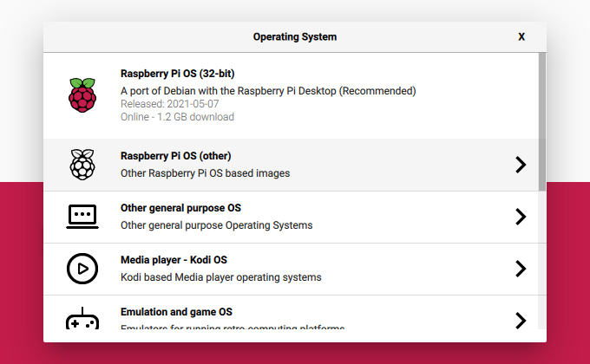590x364 pixels.
Task: Click "Other Raspberry Pi OS based images" description
Action: pos(205,173)
